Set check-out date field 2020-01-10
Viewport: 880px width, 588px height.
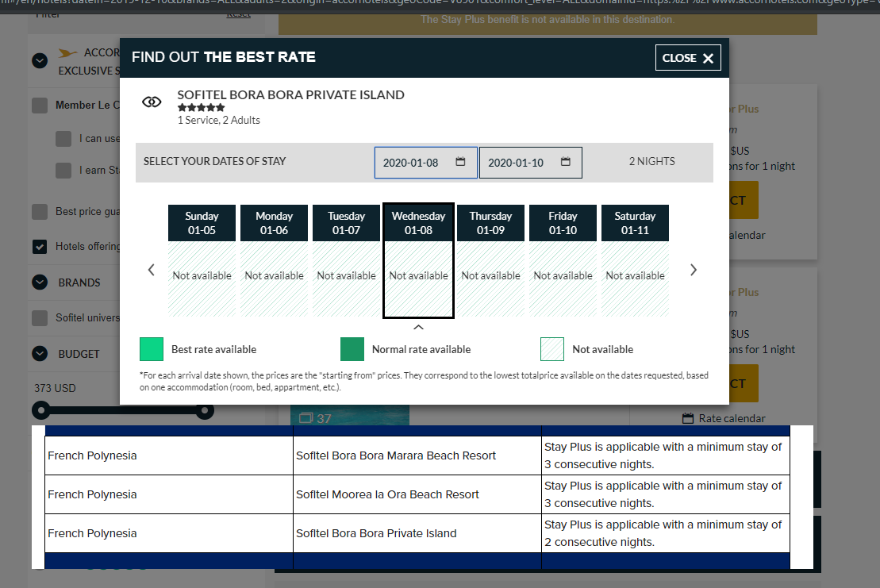(530, 163)
